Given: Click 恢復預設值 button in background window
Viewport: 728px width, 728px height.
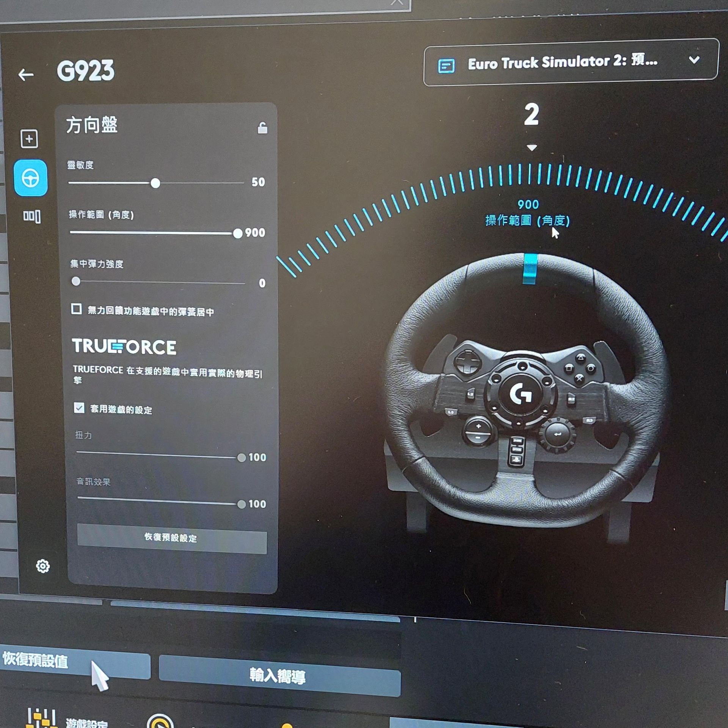Looking at the screenshot, I should pos(74,662).
